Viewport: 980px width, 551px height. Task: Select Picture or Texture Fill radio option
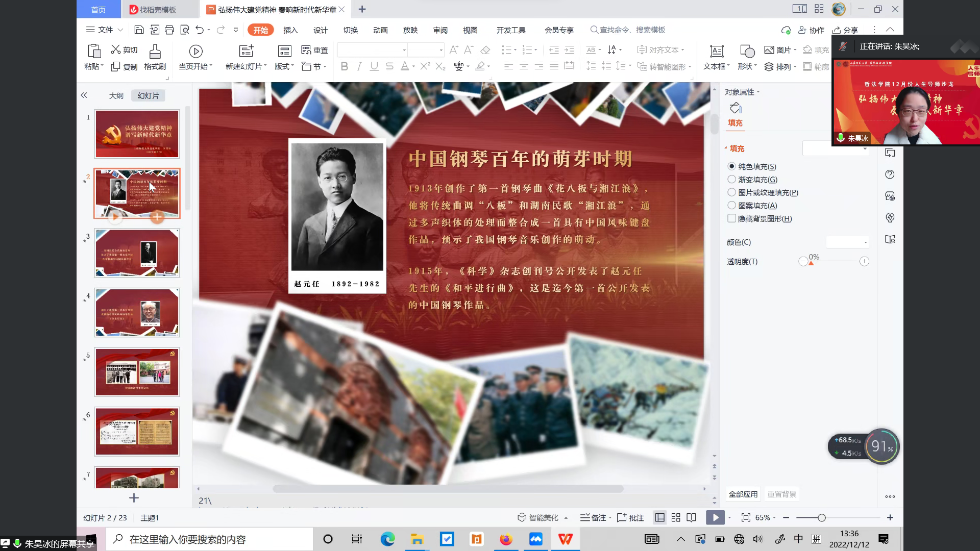tap(731, 192)
